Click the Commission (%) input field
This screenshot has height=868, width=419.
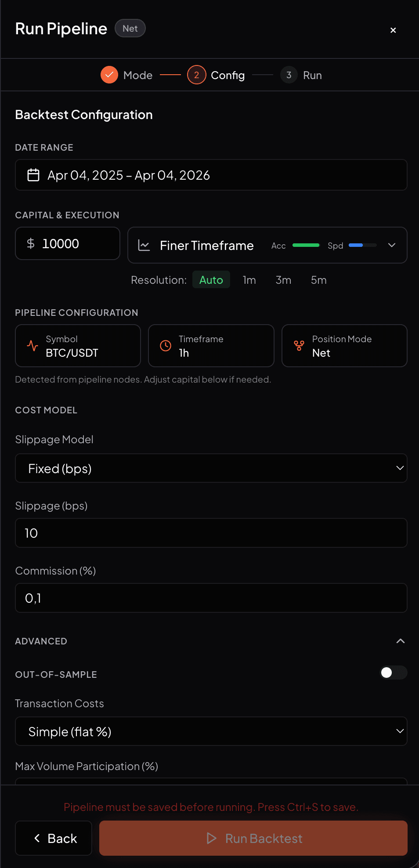[x=211, y=598]
